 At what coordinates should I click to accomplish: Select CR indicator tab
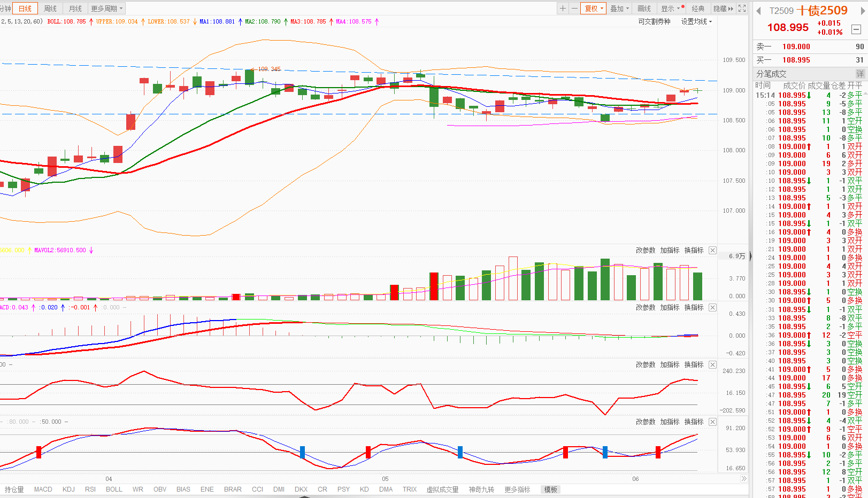pos(322,489)
